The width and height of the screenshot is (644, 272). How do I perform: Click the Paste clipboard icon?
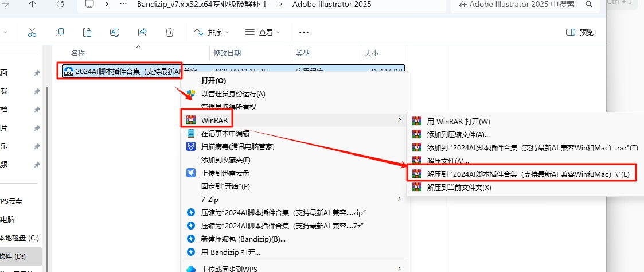coord(87,32)
